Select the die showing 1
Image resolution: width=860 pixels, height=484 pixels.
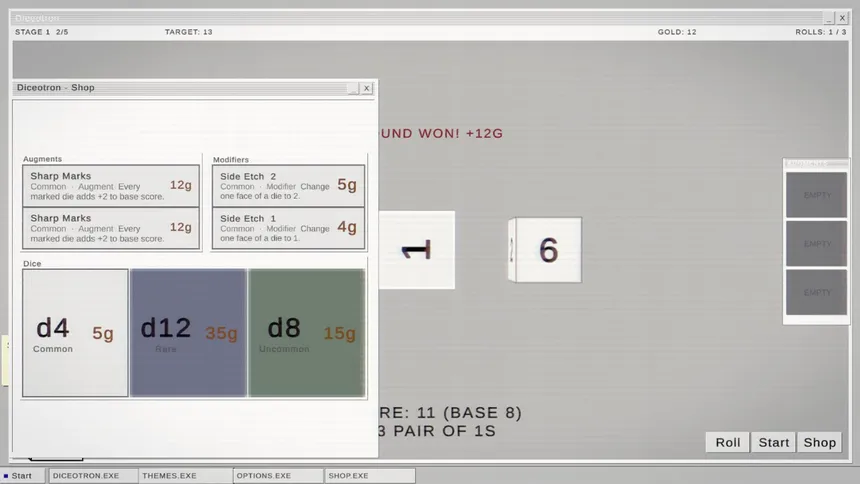417,250
